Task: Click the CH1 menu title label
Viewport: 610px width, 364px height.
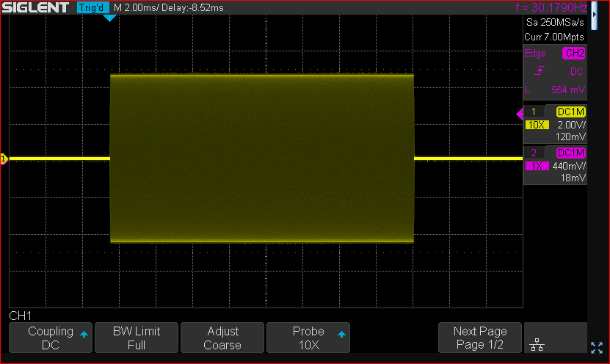Action: [x=21, y=316]
